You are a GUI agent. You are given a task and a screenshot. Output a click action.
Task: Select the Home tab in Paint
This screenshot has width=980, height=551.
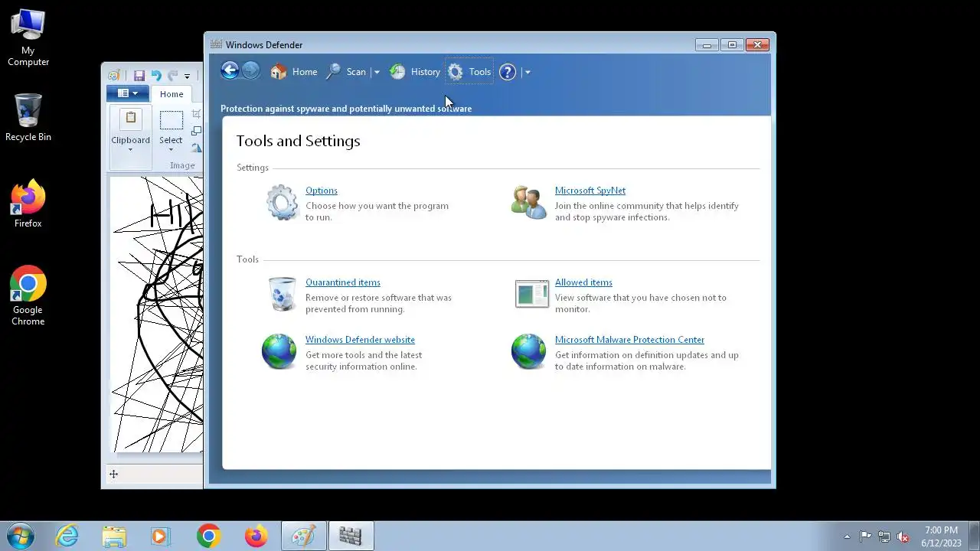(x=171, y=94)
